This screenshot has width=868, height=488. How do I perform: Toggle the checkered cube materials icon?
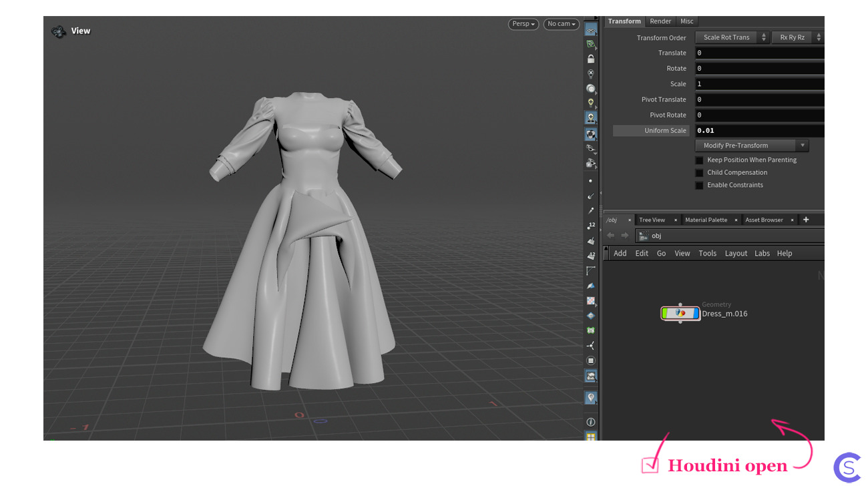point(591,134)
